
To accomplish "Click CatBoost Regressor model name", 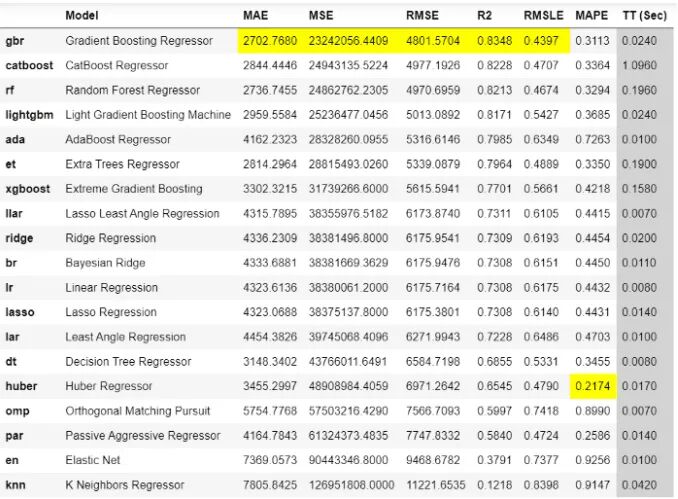I will [116, 66].
